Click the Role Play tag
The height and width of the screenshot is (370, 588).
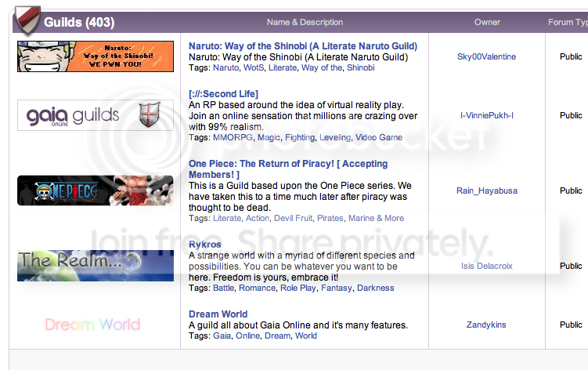click(298, 288)
